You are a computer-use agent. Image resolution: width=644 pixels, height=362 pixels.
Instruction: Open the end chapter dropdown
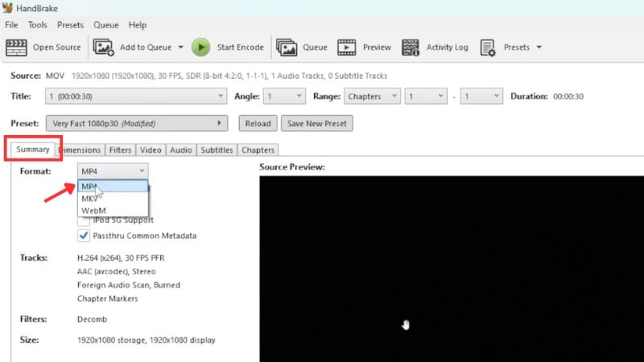(x=481, y=97)
